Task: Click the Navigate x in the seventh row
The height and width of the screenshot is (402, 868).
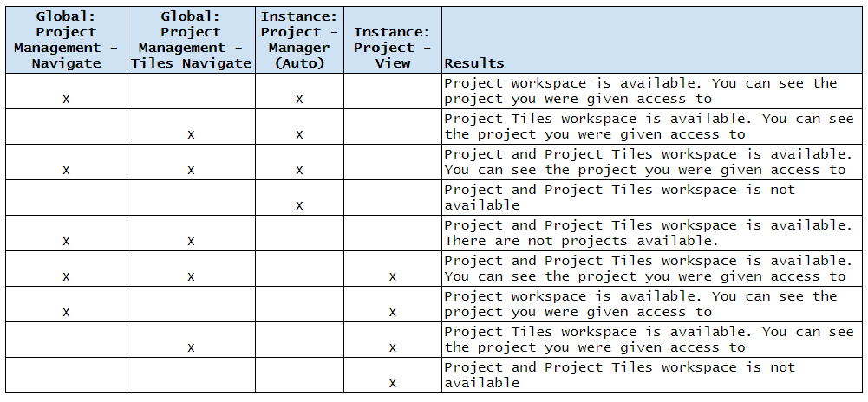Action: [66, 312]
